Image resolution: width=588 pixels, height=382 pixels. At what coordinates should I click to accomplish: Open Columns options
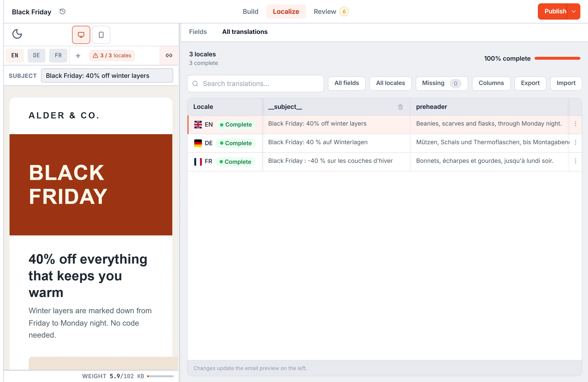pyautogui.click(x=491, y=83)
